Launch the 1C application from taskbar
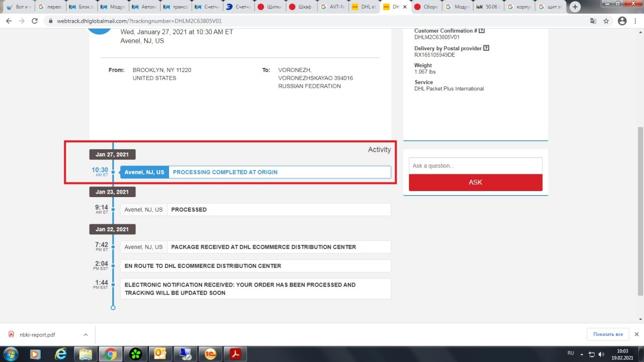 tap(211, 354)
